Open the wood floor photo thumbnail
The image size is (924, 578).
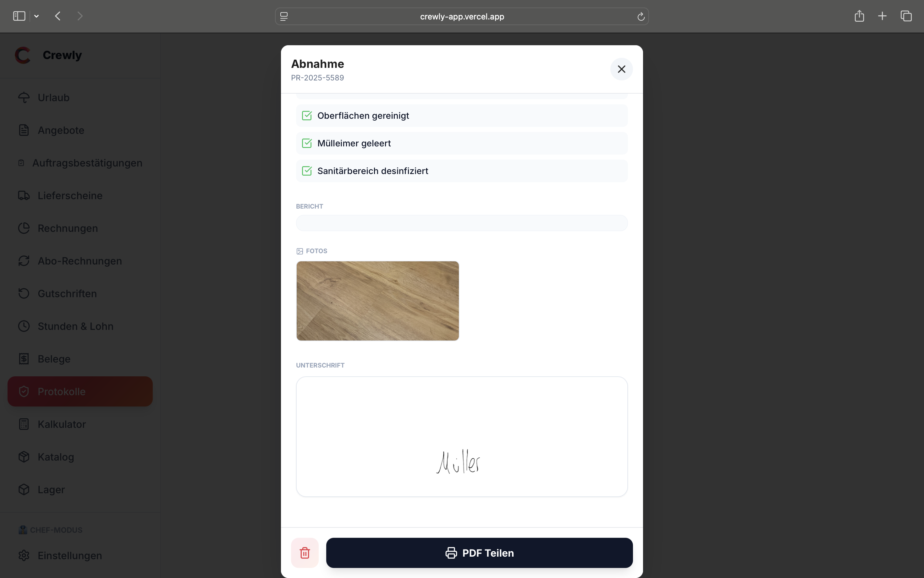(377, 301)
